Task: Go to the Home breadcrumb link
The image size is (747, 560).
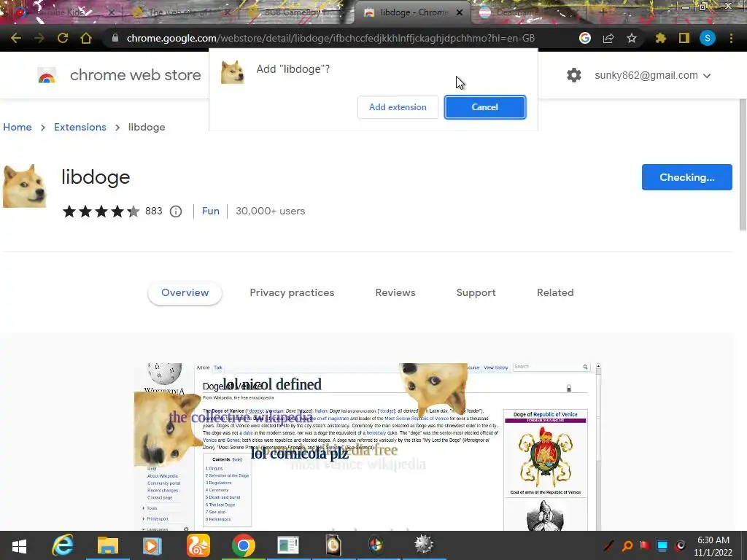Action: click(x=18, y=127)
